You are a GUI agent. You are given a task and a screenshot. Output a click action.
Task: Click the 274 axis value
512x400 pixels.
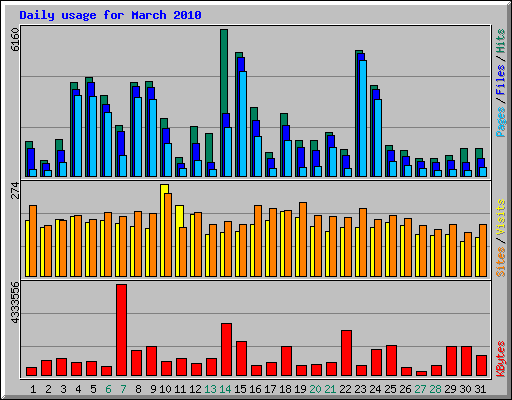click(15, 190)
